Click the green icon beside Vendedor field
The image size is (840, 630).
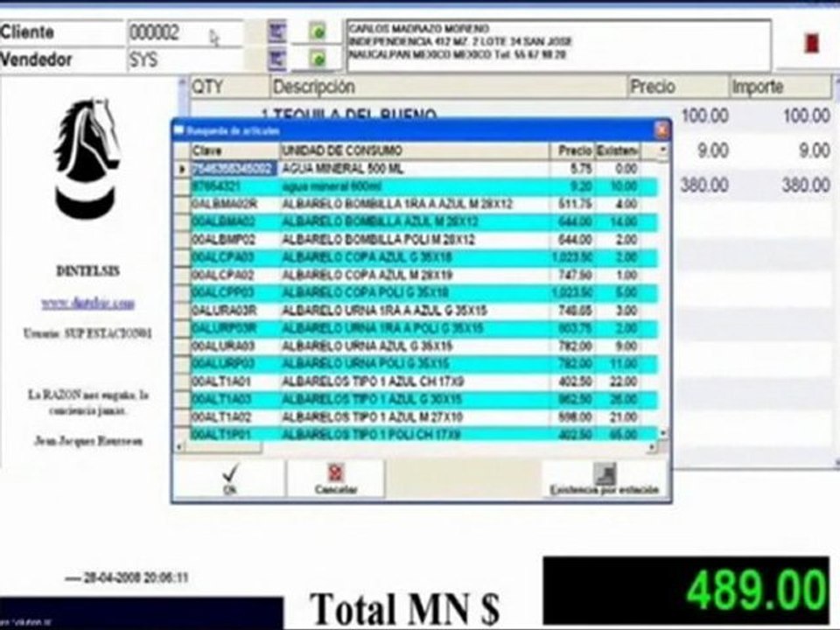[317, 59]
